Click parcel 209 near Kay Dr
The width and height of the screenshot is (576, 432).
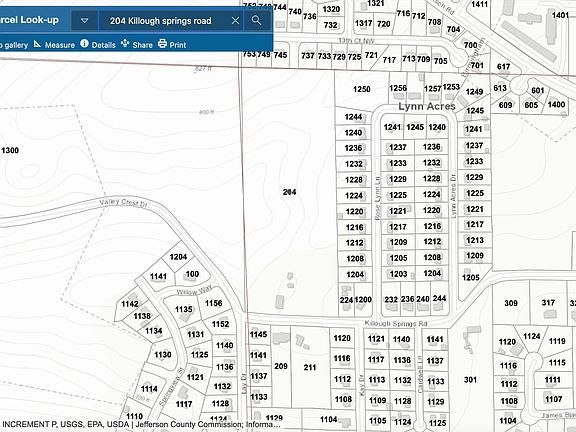point(281,366)
